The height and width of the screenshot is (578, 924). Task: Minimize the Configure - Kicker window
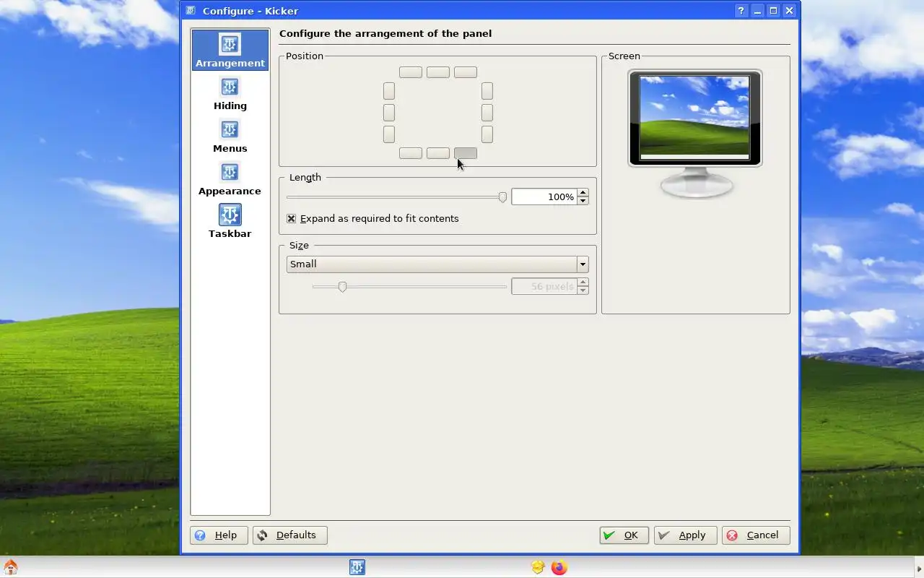click(757, 11)
